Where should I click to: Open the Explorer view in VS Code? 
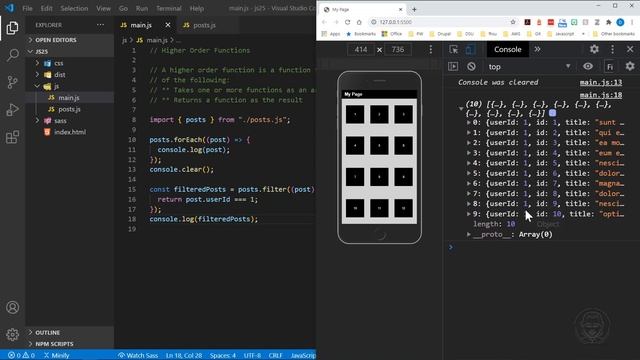pos(12,28)
